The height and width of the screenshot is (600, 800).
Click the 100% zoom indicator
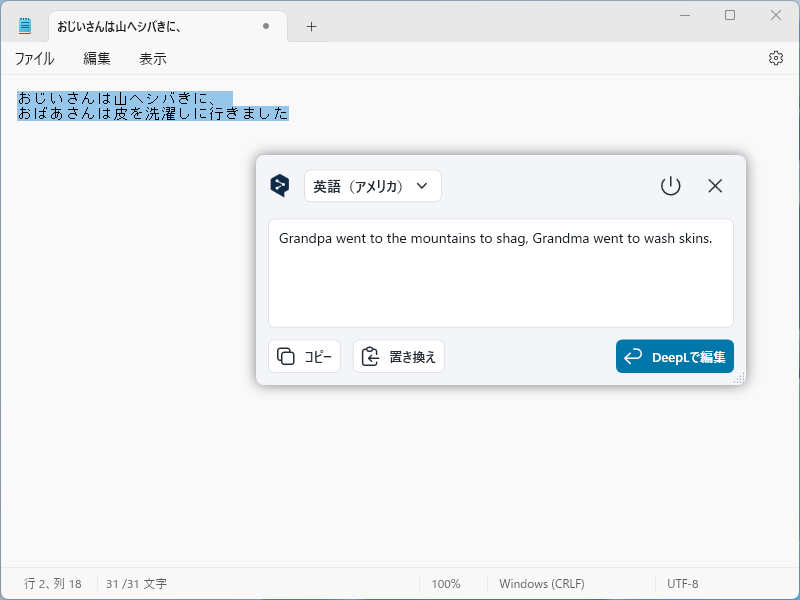[x=446, y=584]
